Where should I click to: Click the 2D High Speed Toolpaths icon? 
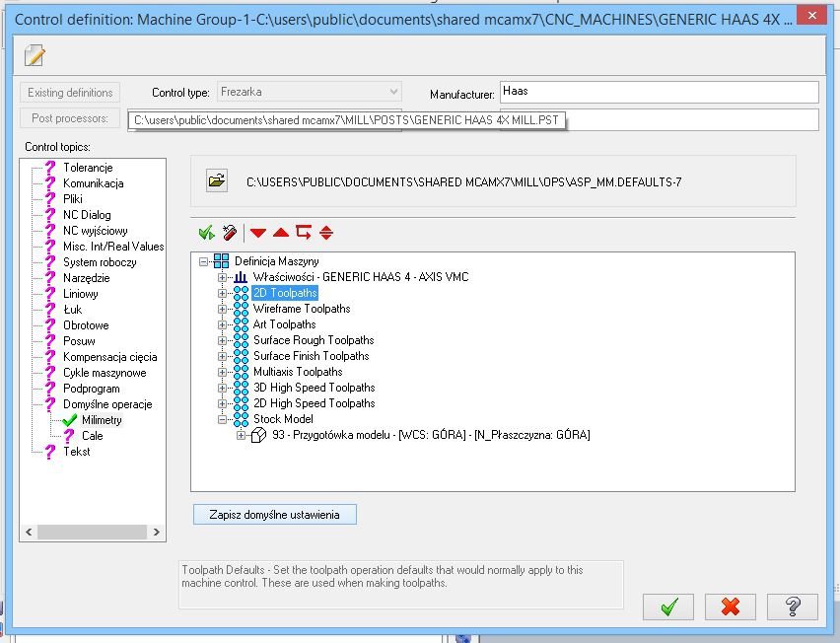(242, 403)
